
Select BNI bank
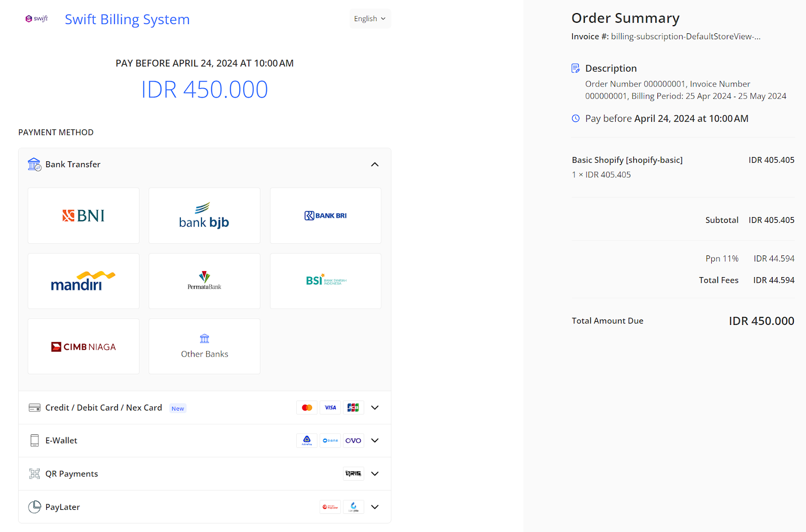coord(84,216)
